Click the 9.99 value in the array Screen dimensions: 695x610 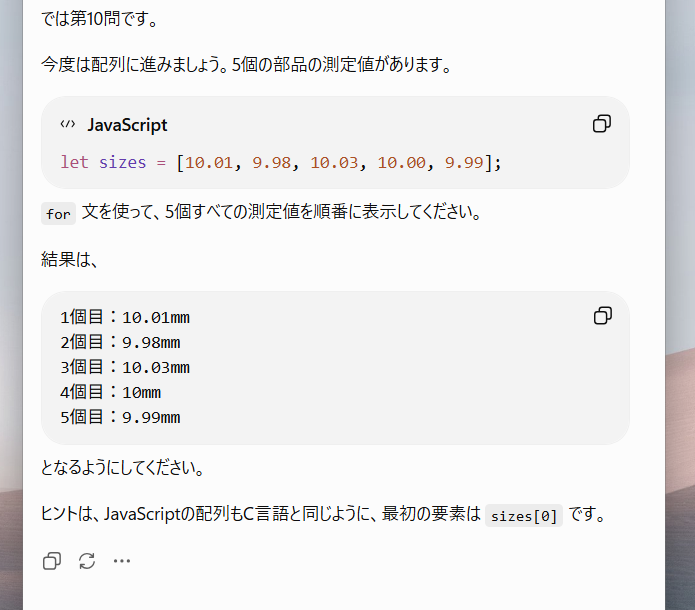(x=464, y=162)
